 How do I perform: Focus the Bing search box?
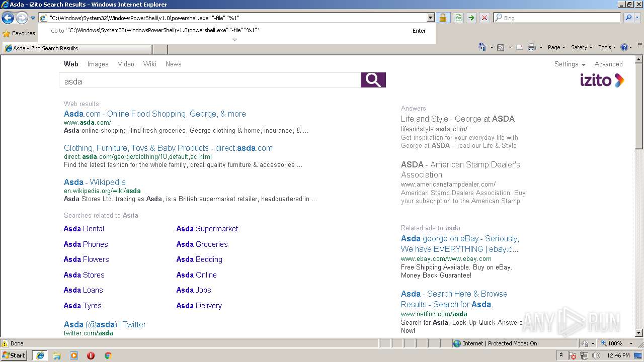coord(557,18)
